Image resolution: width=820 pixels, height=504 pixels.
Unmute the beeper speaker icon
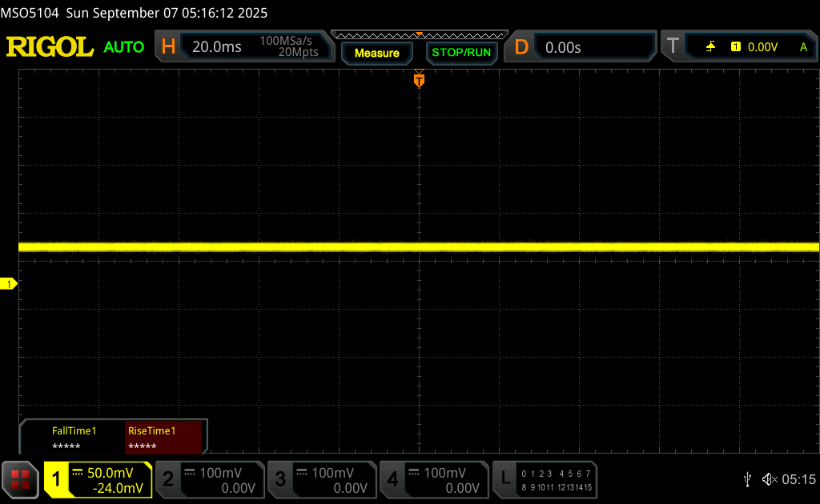(769, 479)
